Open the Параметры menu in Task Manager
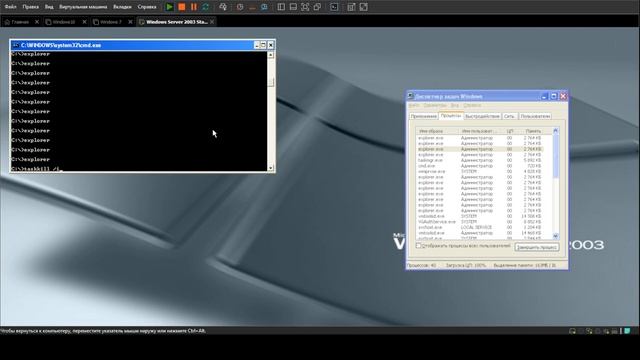Screen dimensions: 640x360 (x=435, y=105)
